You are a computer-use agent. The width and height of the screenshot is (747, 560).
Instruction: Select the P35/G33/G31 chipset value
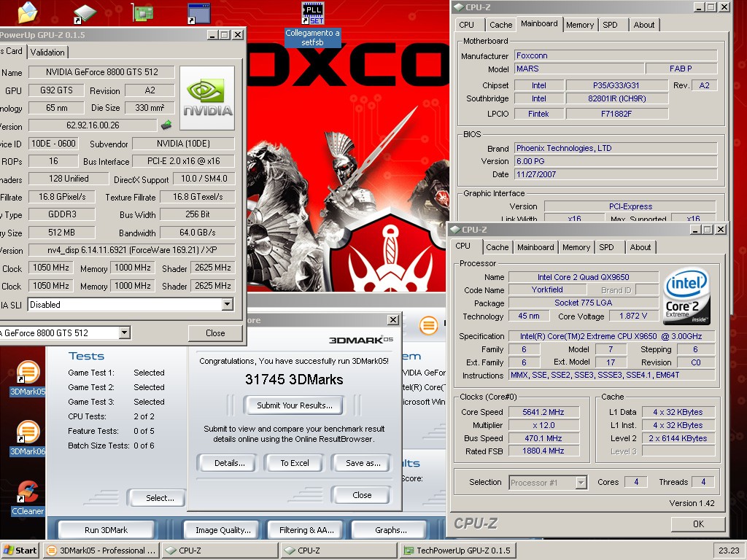click(616, 85)
